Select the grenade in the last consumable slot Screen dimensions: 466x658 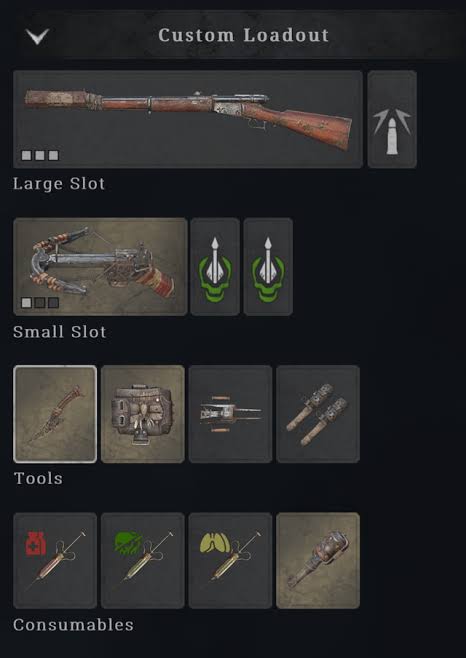[318, 561]
